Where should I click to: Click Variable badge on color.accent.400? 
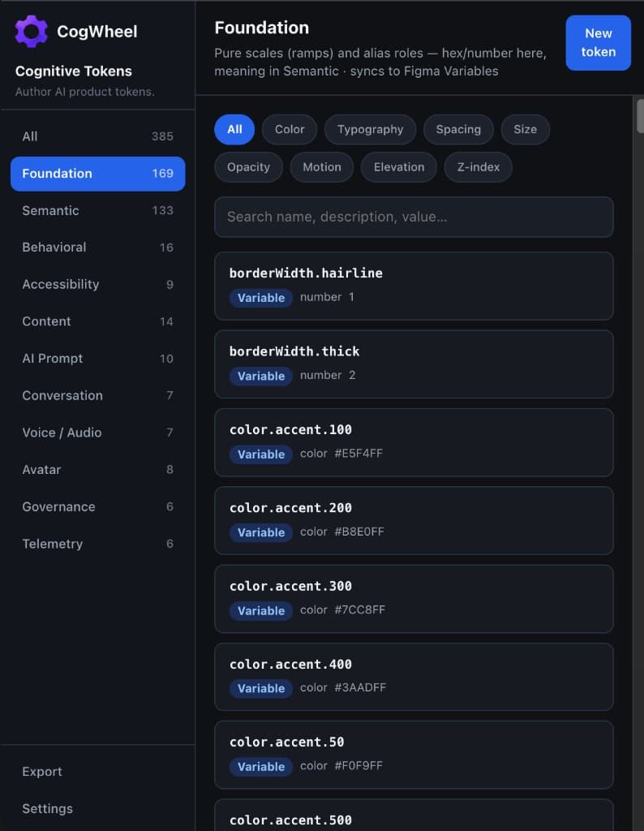(x=261, y=688)
